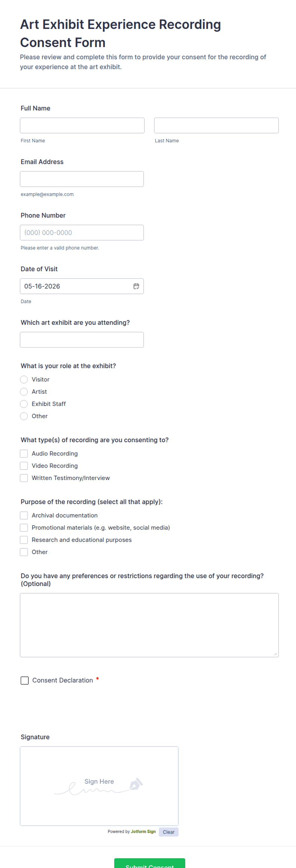
Task: Check Archival documentation purpose
Action: click(x=24, y=515)
